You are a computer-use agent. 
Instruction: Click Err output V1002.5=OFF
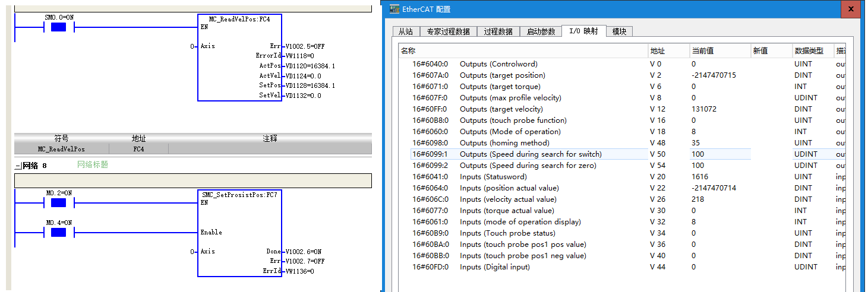(305, 46)
